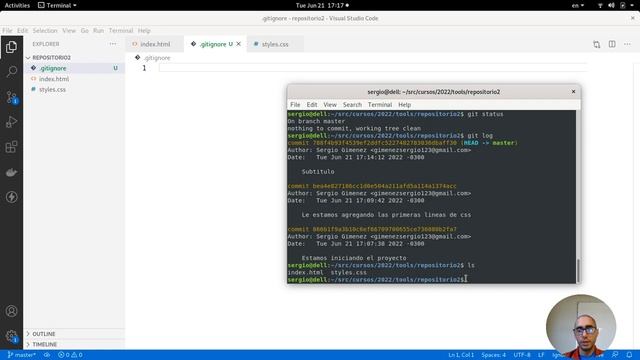Open the Search view in activity bar
This screenshot has height=360, width=640.
11,71
